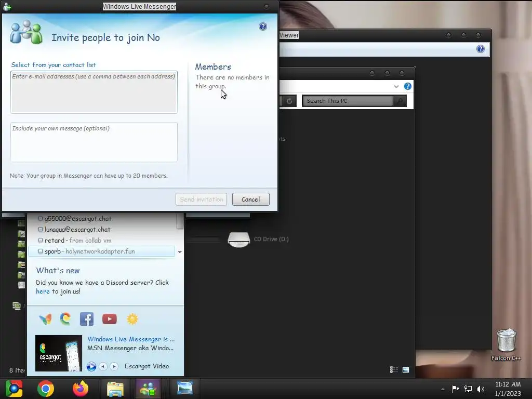The width and height of the screenshot is (532, 399).
Task: Click the Search This PC field
Action: 347,101
